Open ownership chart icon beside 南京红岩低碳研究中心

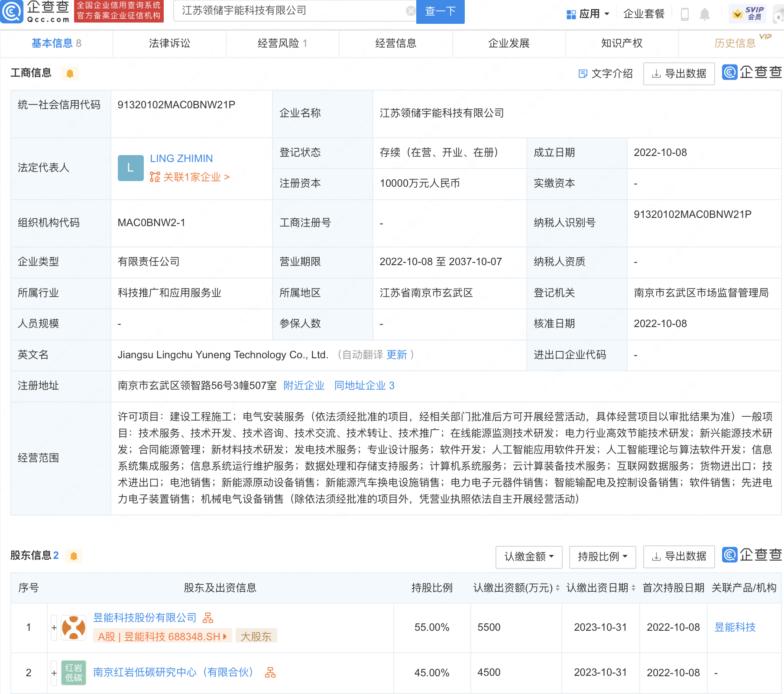click(270, 672)
